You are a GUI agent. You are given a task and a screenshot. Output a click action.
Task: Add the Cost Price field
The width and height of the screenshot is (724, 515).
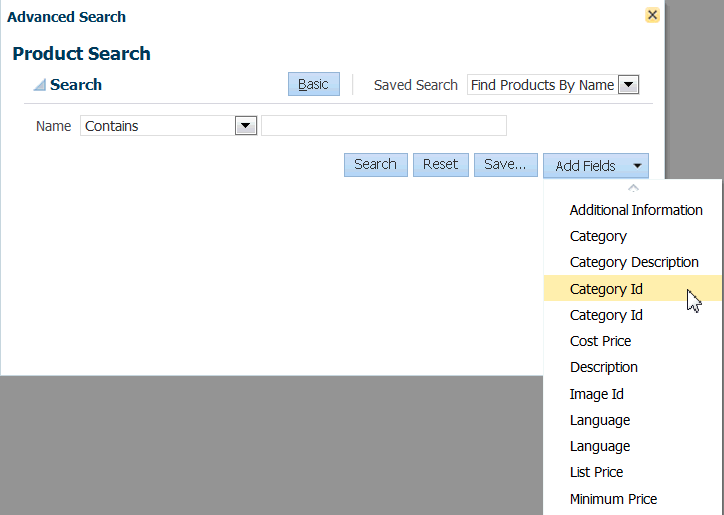tap(600, 341)
